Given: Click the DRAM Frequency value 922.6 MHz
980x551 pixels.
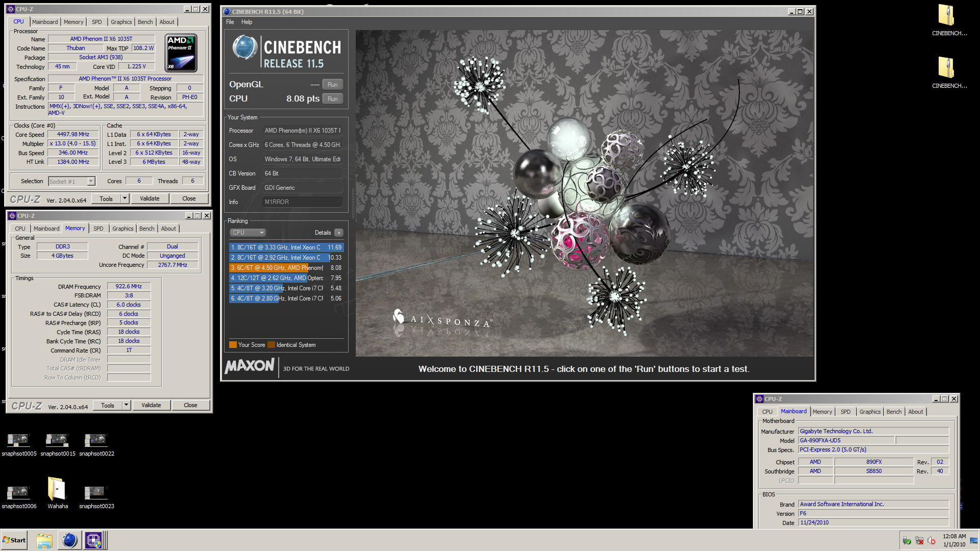Looking at the screenshot, I should [x=129, y=287].
